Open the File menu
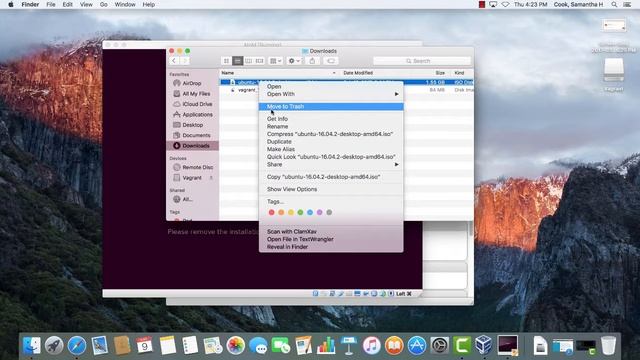 51,4
